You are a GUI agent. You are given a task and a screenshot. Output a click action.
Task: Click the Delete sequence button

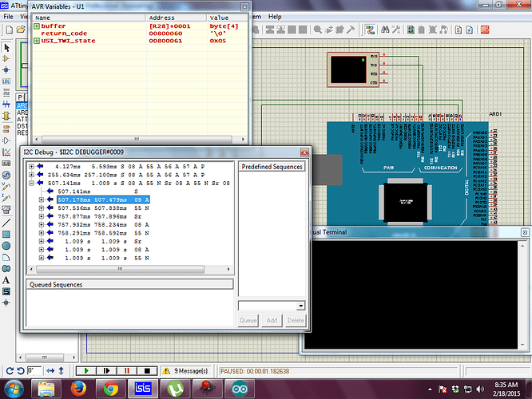point(296,320)
